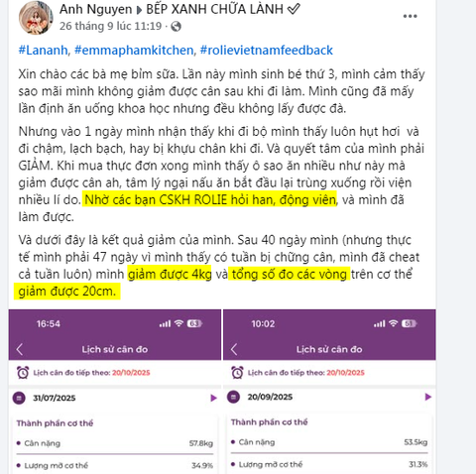Click the Cân nặng 53.5kg row
The height and width of the screenshot is (474, 476).
click(329, 442)
